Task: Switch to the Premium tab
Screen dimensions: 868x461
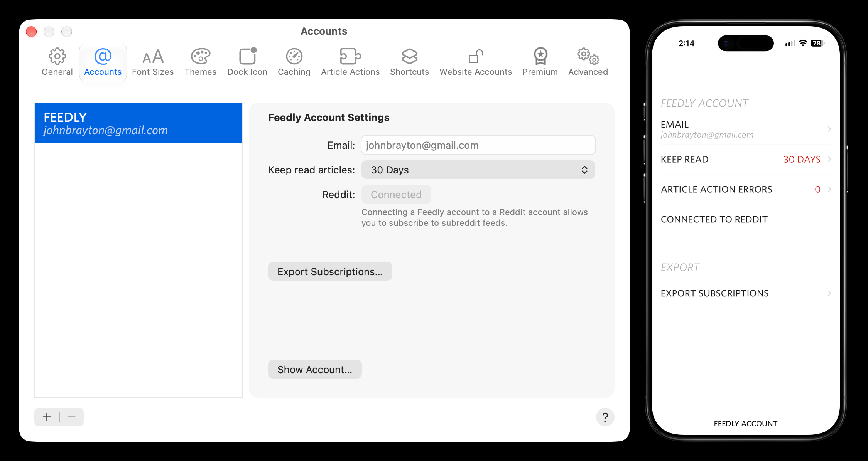Action: point(540,62)
